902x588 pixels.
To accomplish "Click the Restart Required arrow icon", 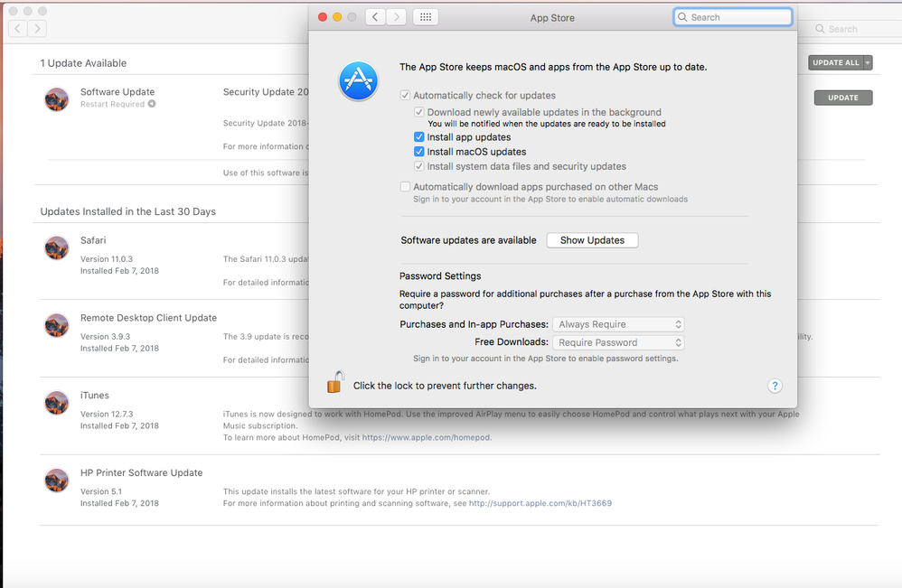I will tap(152, 104).
